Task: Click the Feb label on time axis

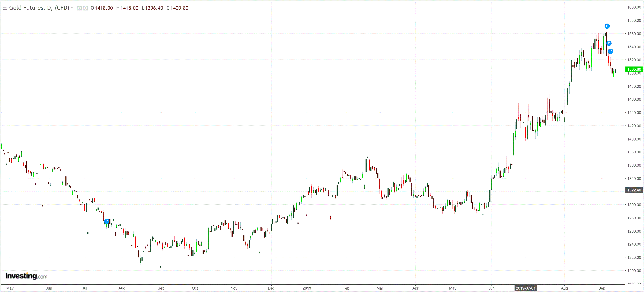Action: pos(346,288)
